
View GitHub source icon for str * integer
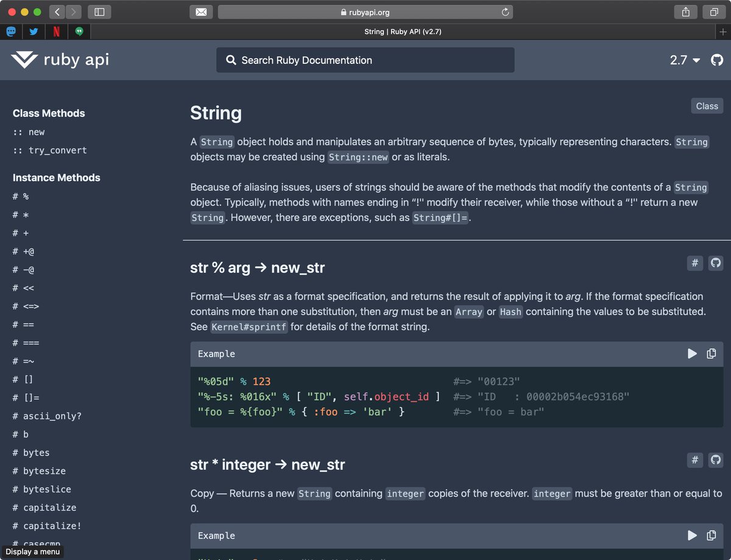(x=716, y=460)
